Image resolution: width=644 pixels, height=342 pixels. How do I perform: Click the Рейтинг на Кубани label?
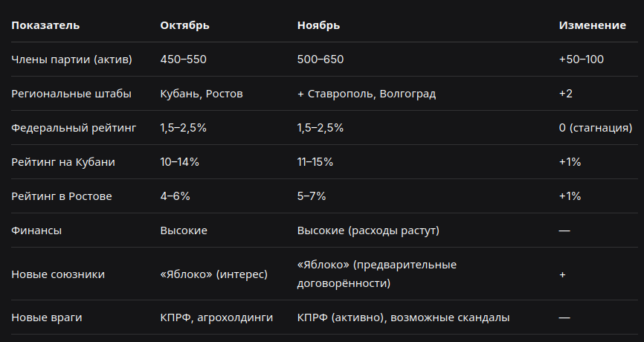coord(63,162)
